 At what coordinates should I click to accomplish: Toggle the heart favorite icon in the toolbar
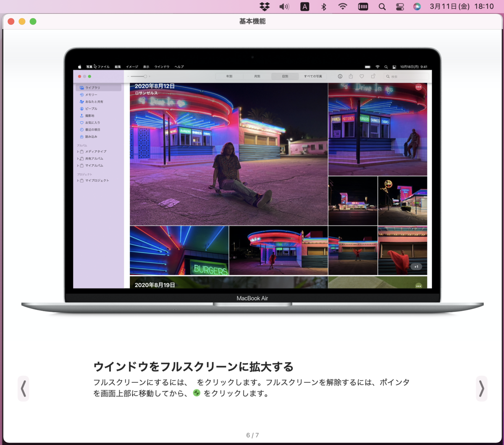point(362,76)
